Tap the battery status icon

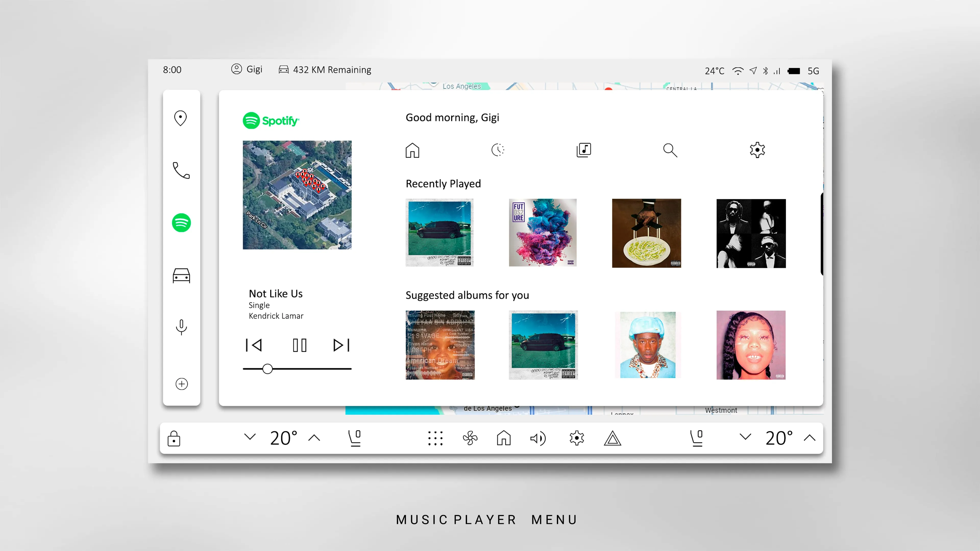(x=794, y=71)
